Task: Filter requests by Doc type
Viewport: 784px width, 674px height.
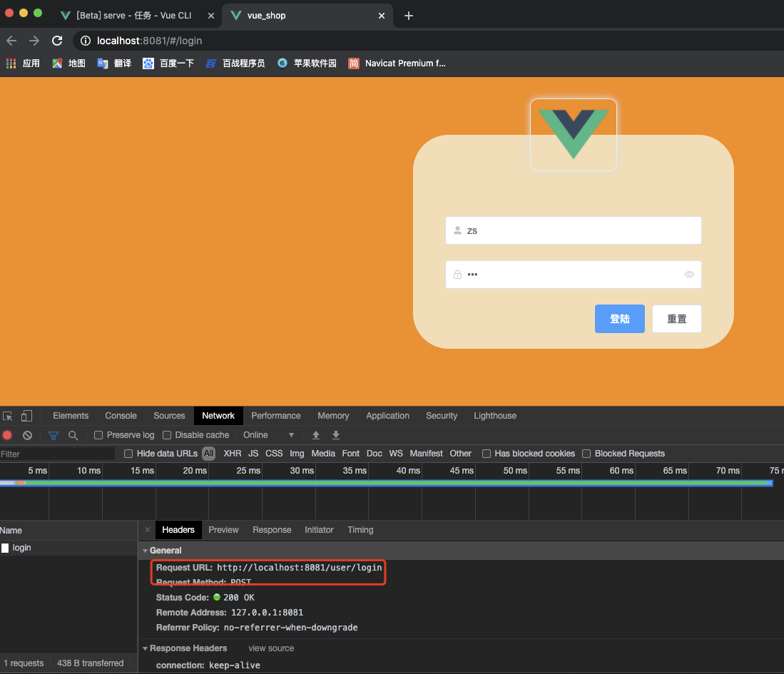Action: 374,454
